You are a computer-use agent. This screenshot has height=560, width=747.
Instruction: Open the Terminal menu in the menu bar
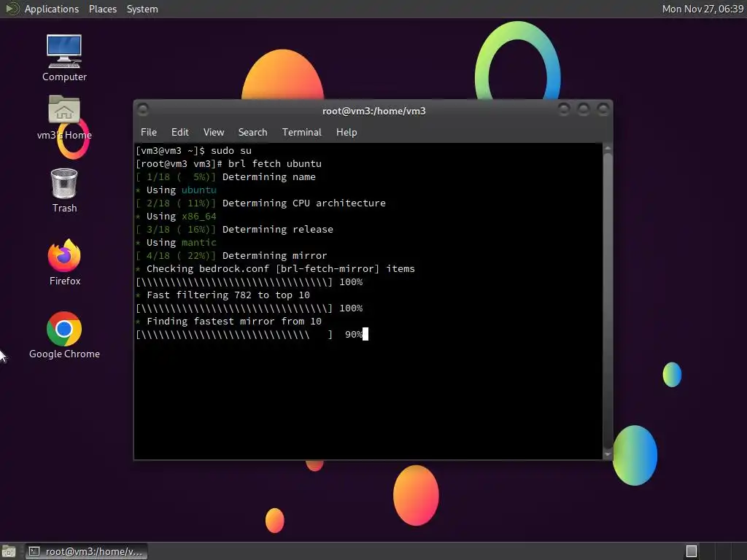point(301,133)
